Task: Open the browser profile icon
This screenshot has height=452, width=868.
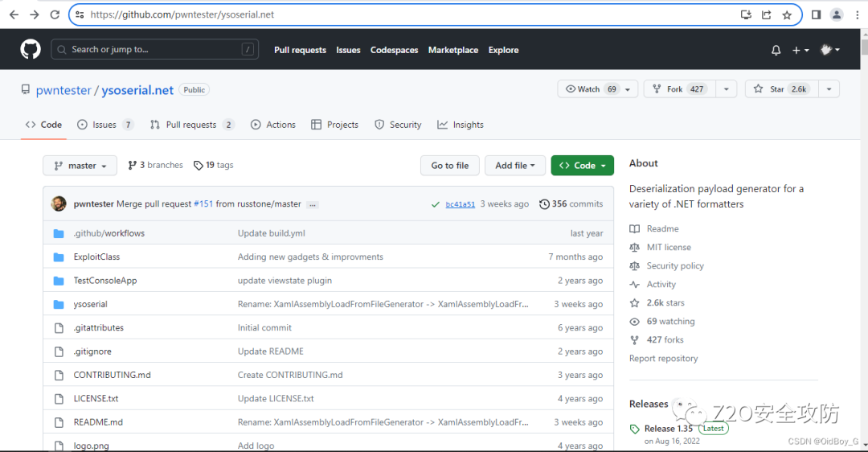Action: [x=837, y=15]
